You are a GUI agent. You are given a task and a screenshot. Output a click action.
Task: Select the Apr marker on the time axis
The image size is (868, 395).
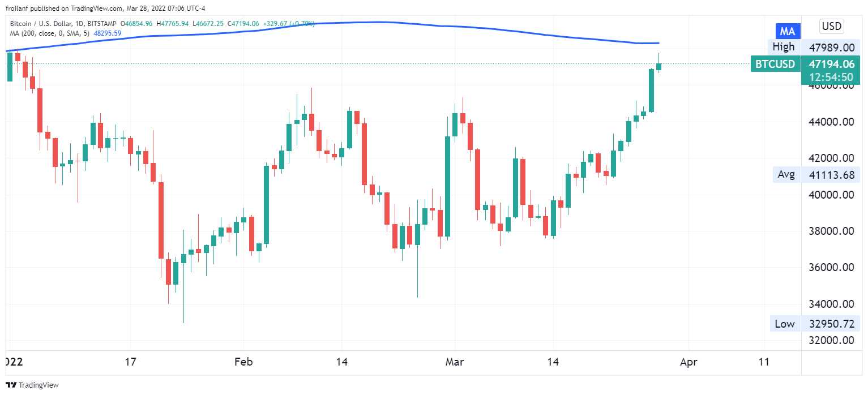pyautogui.click(x=689, y=362)
